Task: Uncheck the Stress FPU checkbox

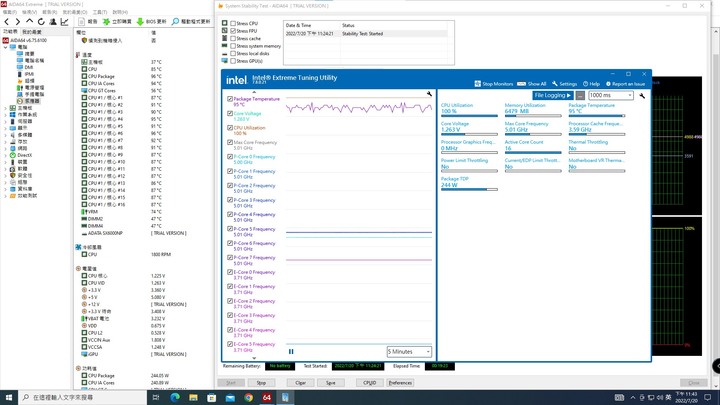Action: click(233, 31)
